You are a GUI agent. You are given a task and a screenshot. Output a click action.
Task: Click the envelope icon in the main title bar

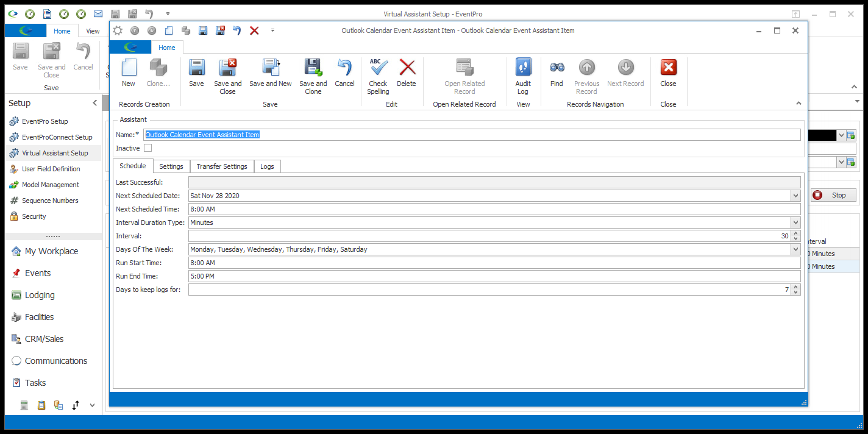98,13
